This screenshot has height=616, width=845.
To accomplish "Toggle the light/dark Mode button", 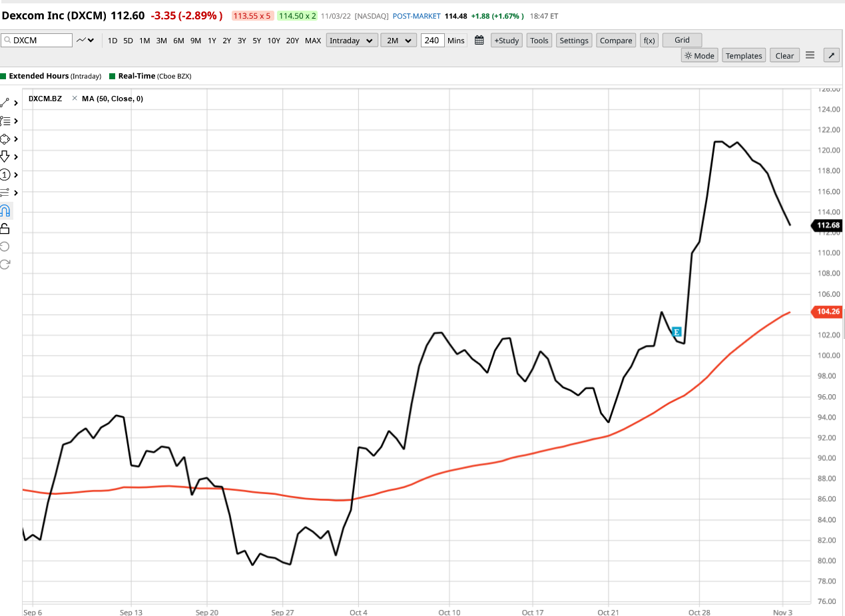I will pyautogui.click(x=699, y=56).
